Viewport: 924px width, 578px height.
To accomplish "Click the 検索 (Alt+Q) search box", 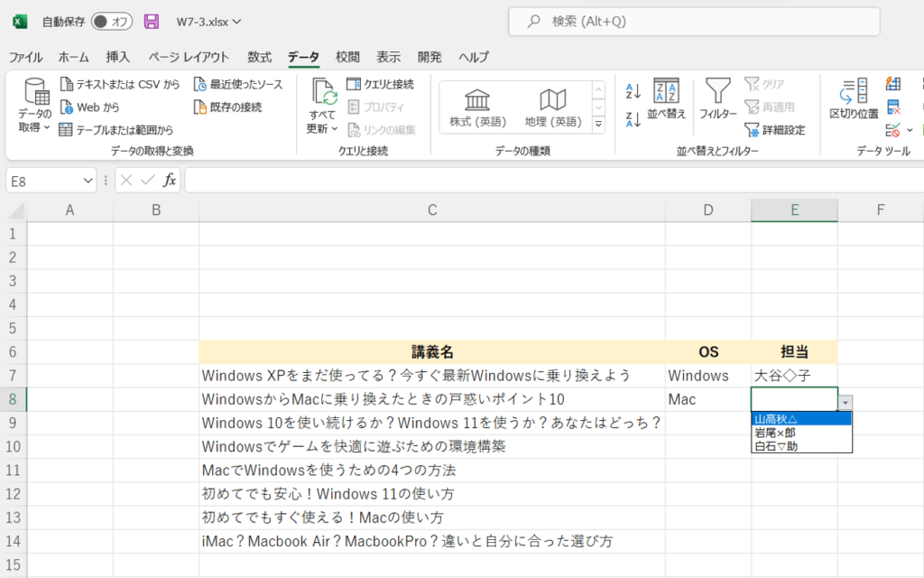I will 694,22.
